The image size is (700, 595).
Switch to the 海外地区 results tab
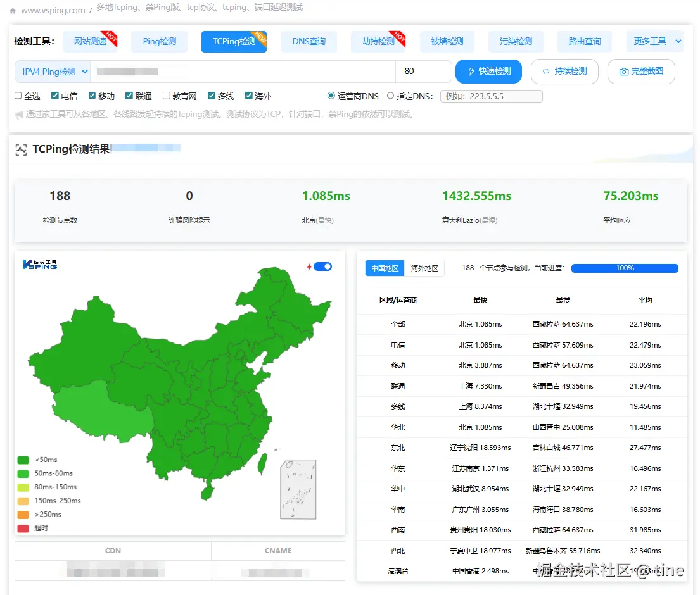424,268
